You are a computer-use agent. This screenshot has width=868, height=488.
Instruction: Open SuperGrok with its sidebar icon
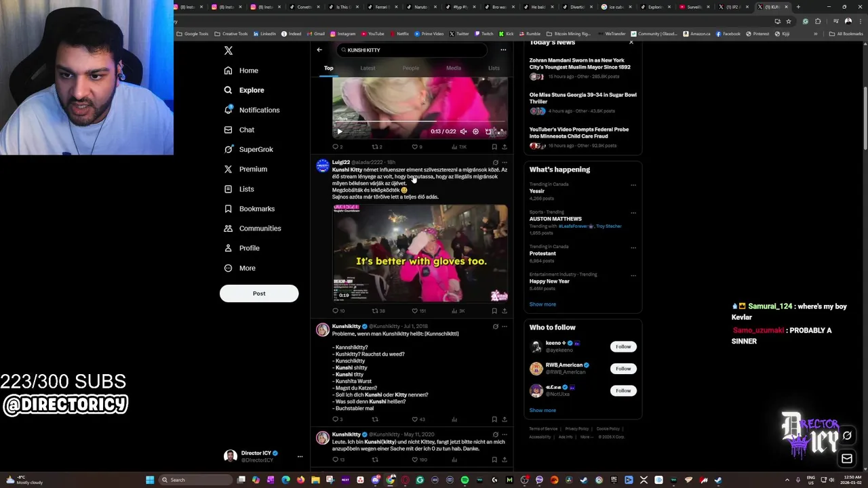tap(229, 149)
